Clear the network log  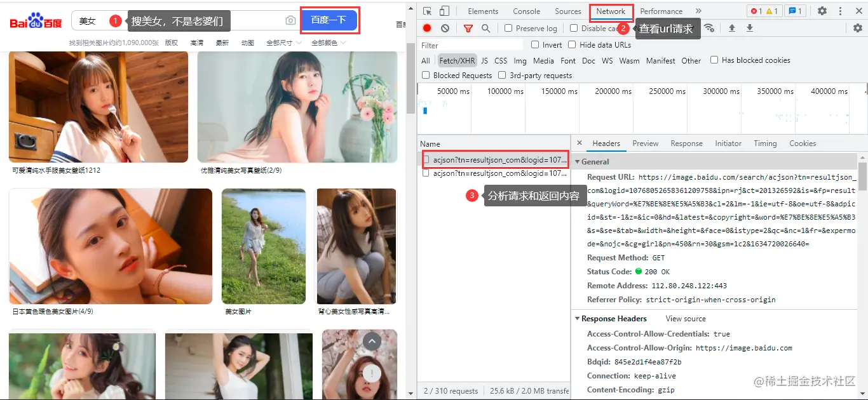(x=445, y=28)
